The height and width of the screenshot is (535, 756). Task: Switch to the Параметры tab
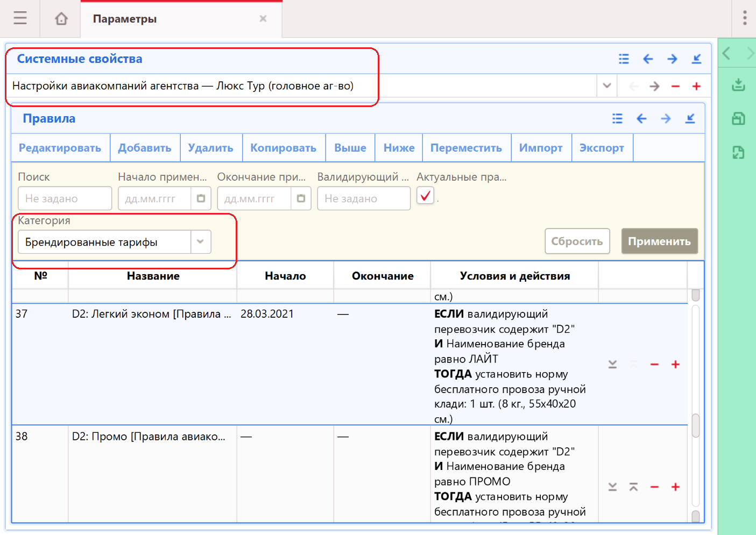[125, 19]
